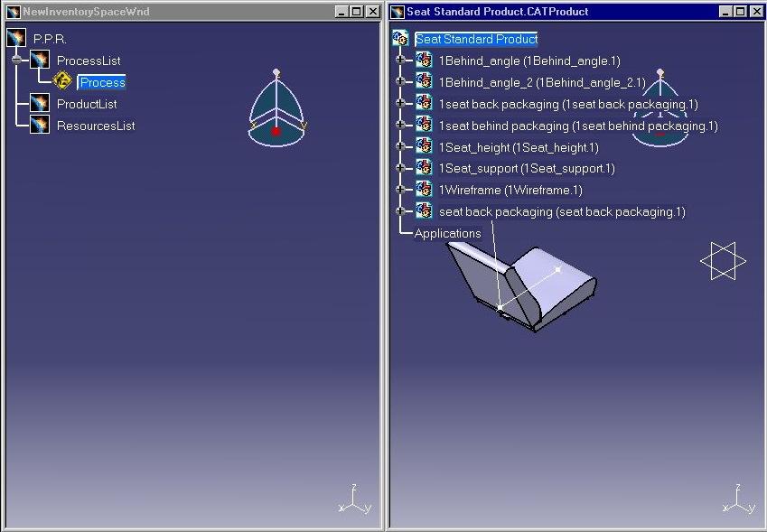Viewport: 767px width, 532px height.
Task: Click the Seat Standard Product.CATProduct title bar icon
Action: (x=398, y=12)
